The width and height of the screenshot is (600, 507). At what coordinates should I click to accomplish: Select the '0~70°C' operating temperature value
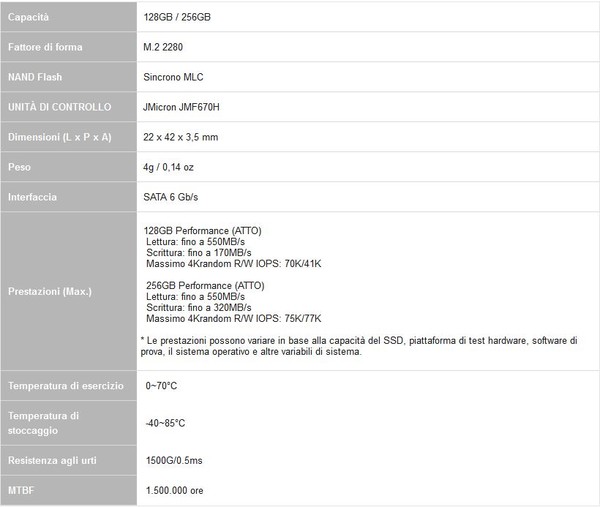(161, 386)
